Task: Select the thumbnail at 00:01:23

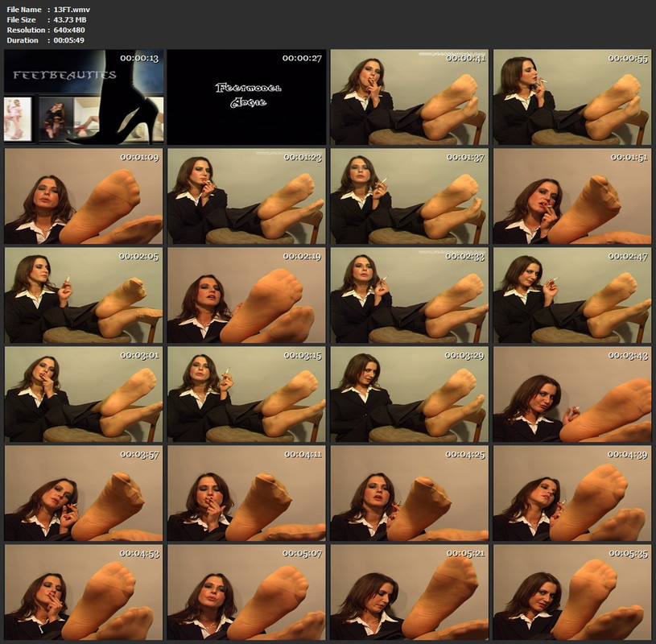Action: pyautogui.click(x=246, y=196)
